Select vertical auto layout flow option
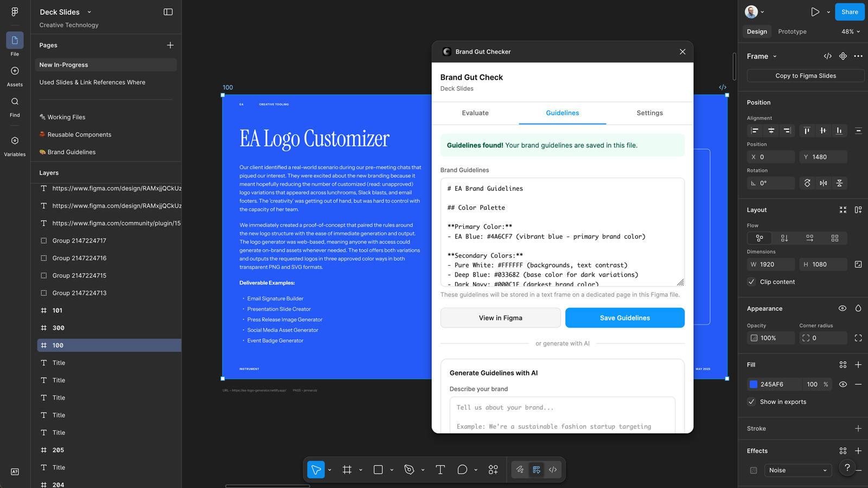Viewport: 868px width, 488px height. tap(784, 238)
